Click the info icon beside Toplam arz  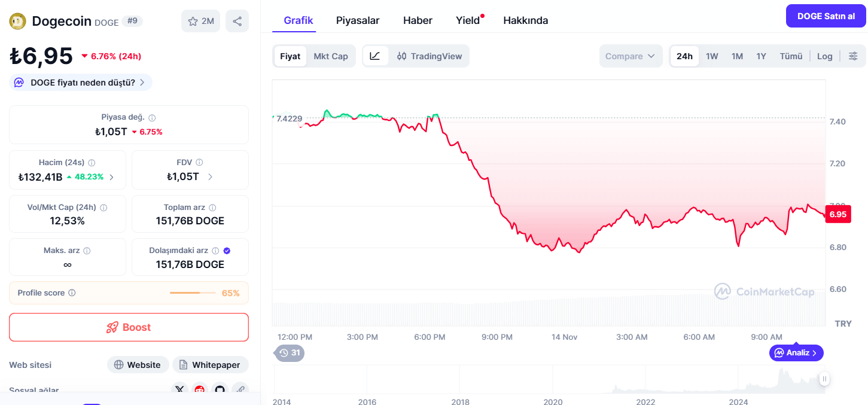coord(212,208)
